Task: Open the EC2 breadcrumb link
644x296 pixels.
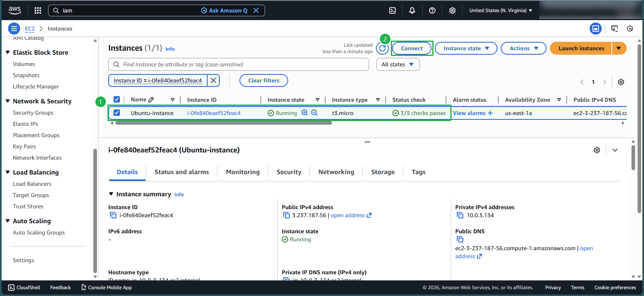Action: [x=30, y=29]
